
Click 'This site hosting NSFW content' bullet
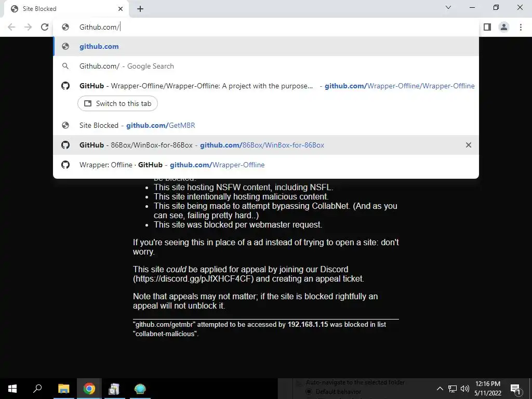[x=244, y=187]
